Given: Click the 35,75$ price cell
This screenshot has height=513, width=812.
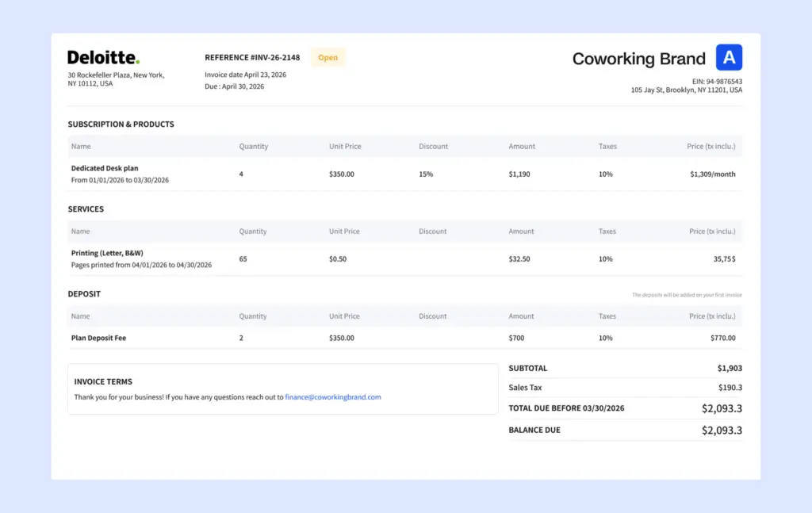Looking at the screenshot, I should [x=725, y=258].
